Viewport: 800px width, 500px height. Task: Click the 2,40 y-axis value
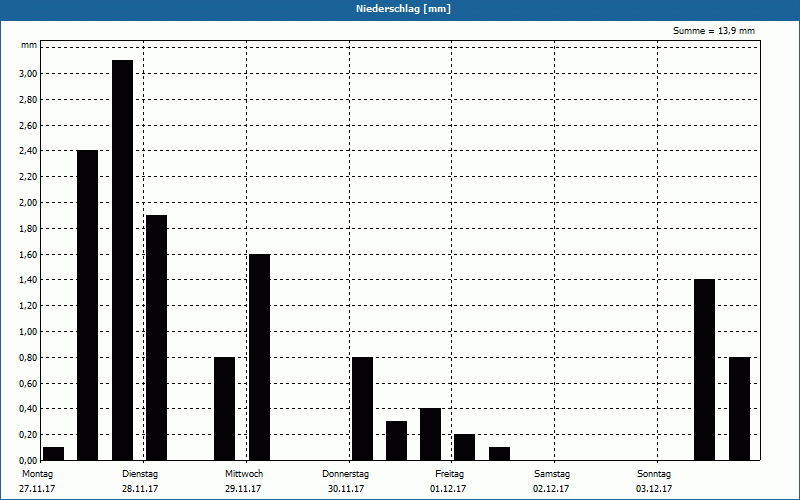point(28,151)
